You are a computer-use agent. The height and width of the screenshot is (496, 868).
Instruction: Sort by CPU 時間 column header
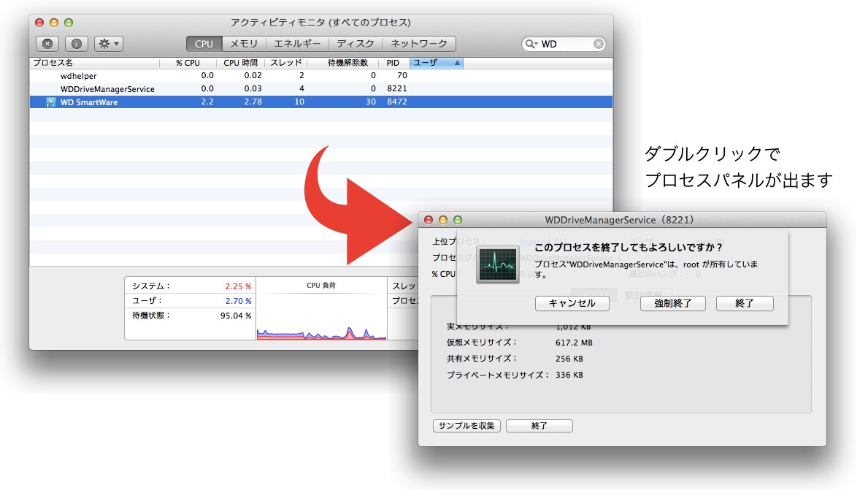tap(240, 63)
